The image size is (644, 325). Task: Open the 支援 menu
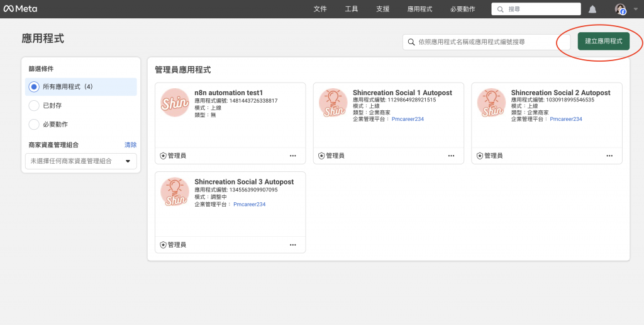click(383, 9)
